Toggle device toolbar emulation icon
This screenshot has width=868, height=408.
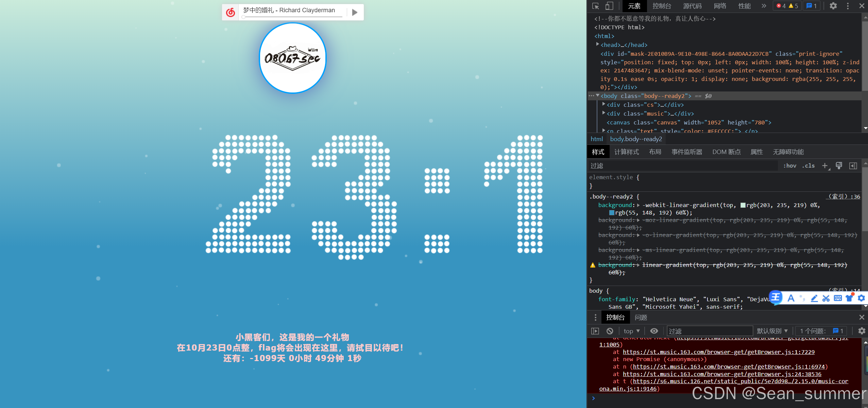[609, 6]
